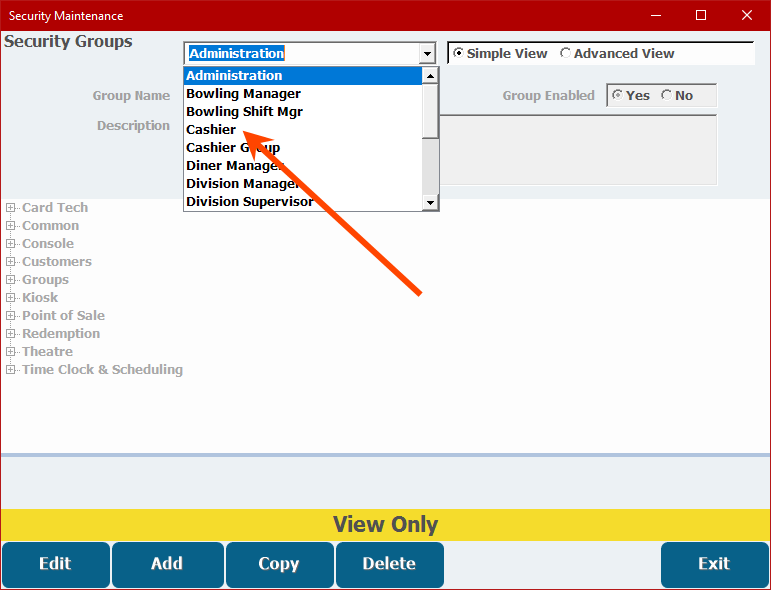The width and height of the screenshot is (771, 590).
Task: Exit the Security Maintenance screen
Action: click(x=713, y=564)
